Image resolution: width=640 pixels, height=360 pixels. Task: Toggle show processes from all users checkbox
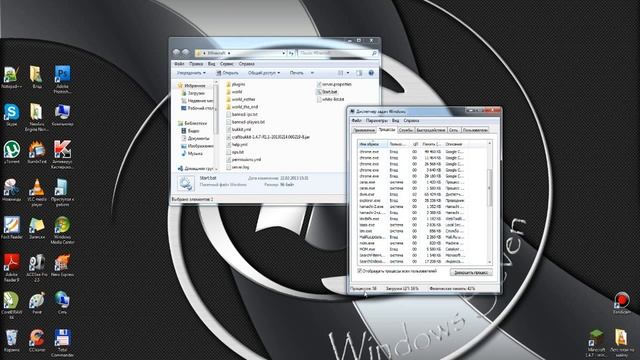pyautogui.click(x=360, y=271)
